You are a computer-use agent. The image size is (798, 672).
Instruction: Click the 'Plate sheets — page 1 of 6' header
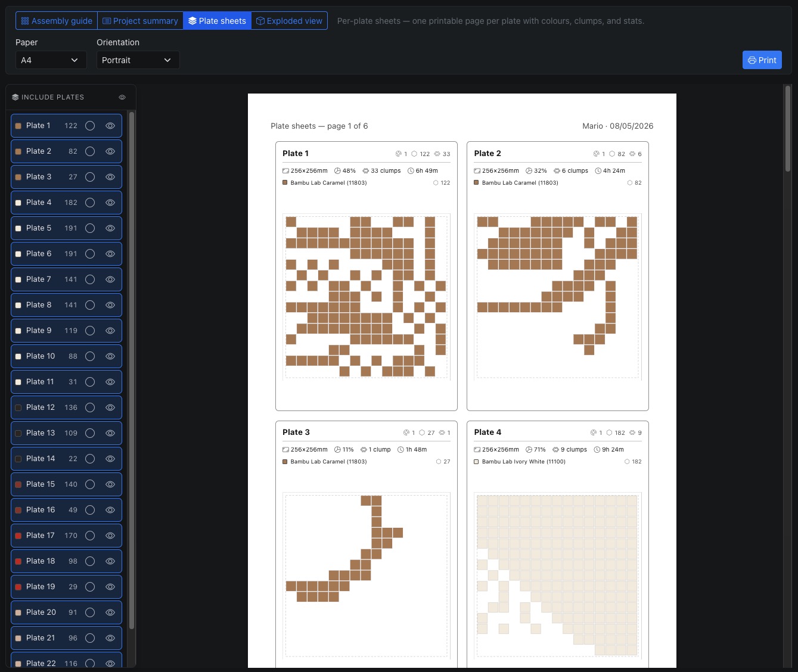[x=319, y=126]
